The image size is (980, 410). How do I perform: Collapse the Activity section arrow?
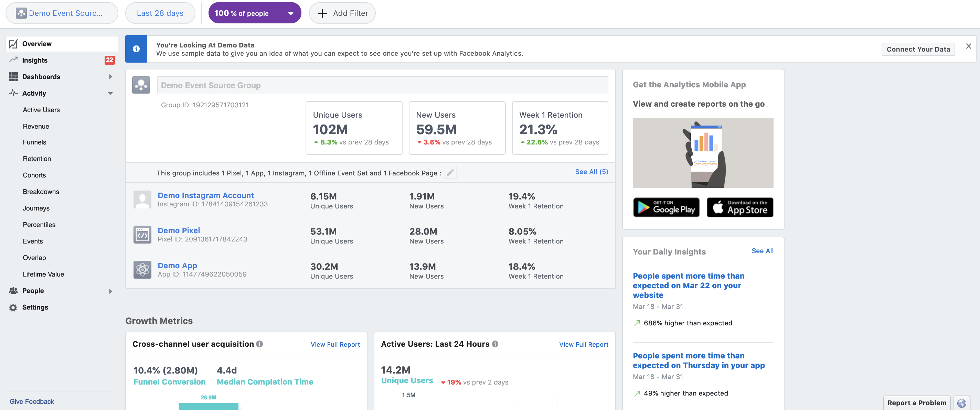click(x=110, y=94)
